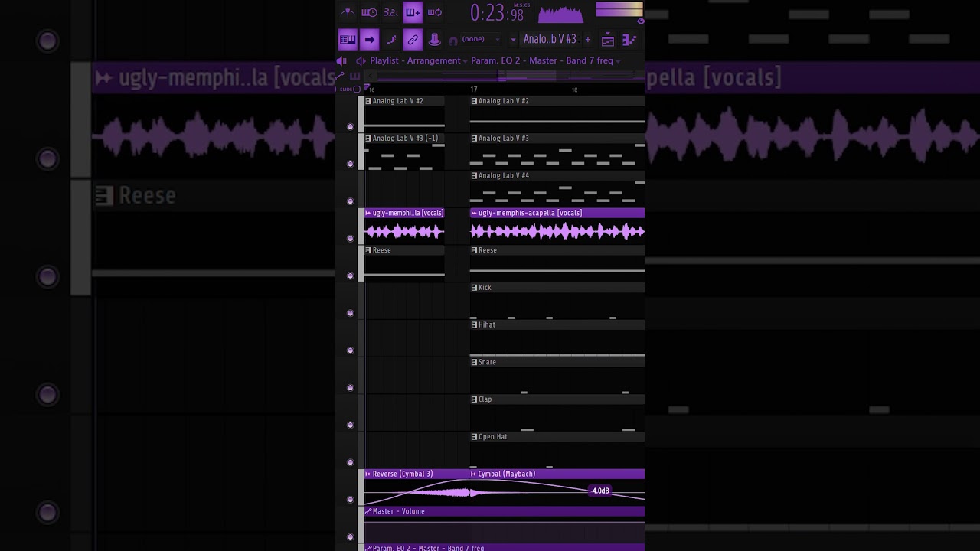Toggle the SLIDE checkbox
Image resolution: width=980 pixels, height=551 pixels.
pyautogui.click(x=357, y=90)
